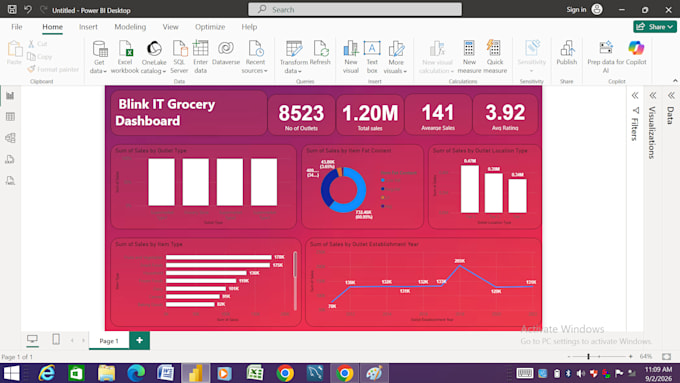Open OneLake catalog

tap(154, 57)
